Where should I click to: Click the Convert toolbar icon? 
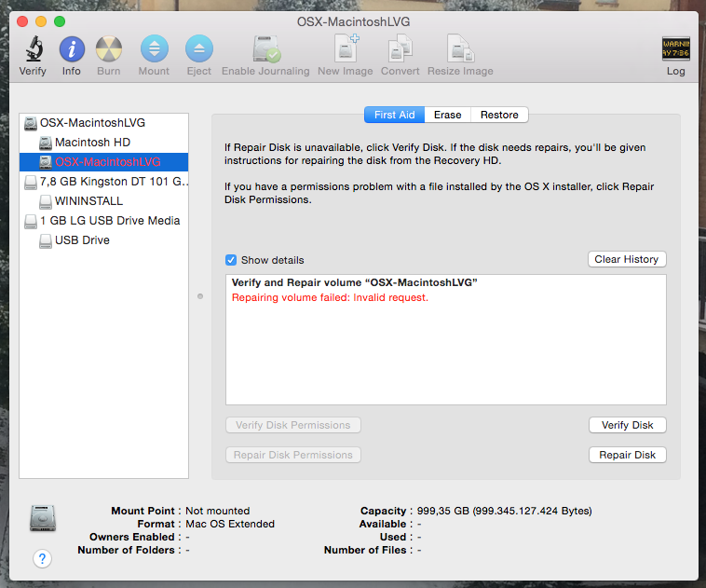[401, 48]
